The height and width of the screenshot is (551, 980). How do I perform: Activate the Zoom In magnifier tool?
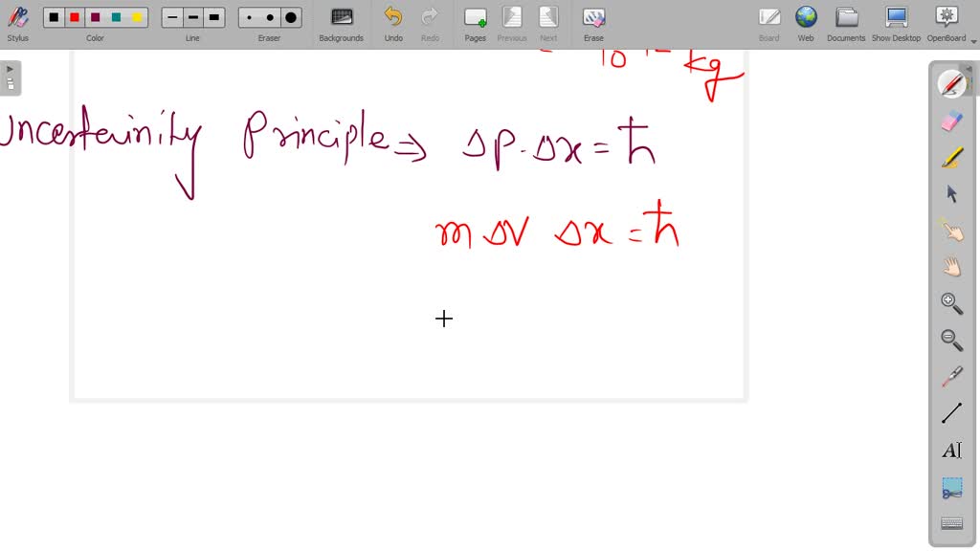click(x=950, y=303)
